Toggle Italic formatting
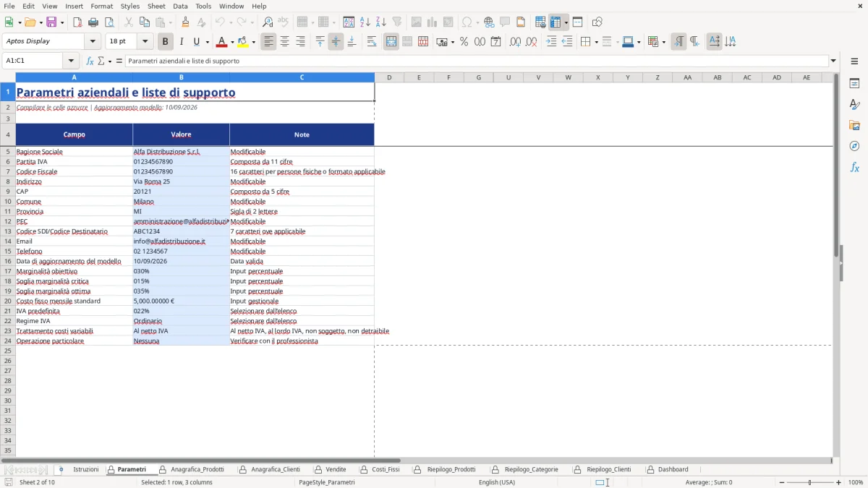 (x=181, y=42)
